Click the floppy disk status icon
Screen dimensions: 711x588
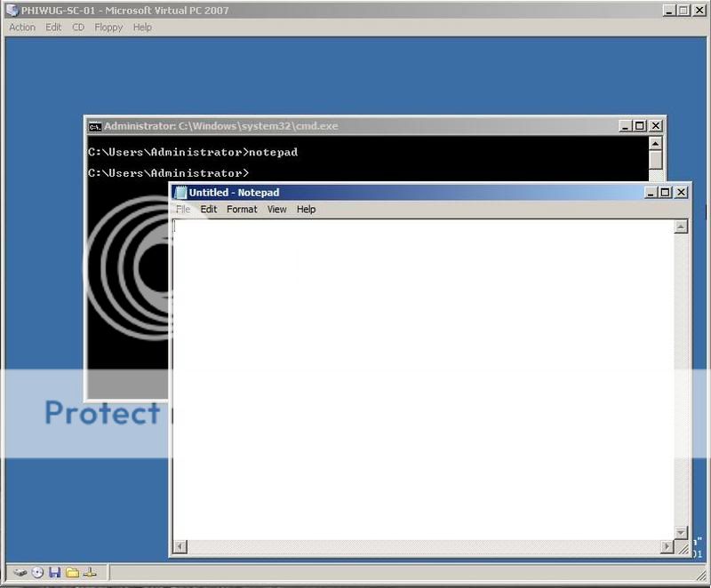(x=53, y=574)
